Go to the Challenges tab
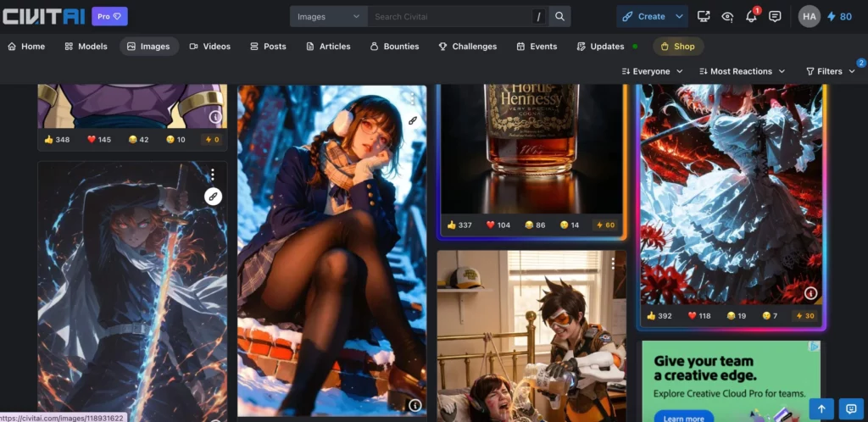Image resolution: width=868 pixels, height=422 pixels. coord(468,47)
